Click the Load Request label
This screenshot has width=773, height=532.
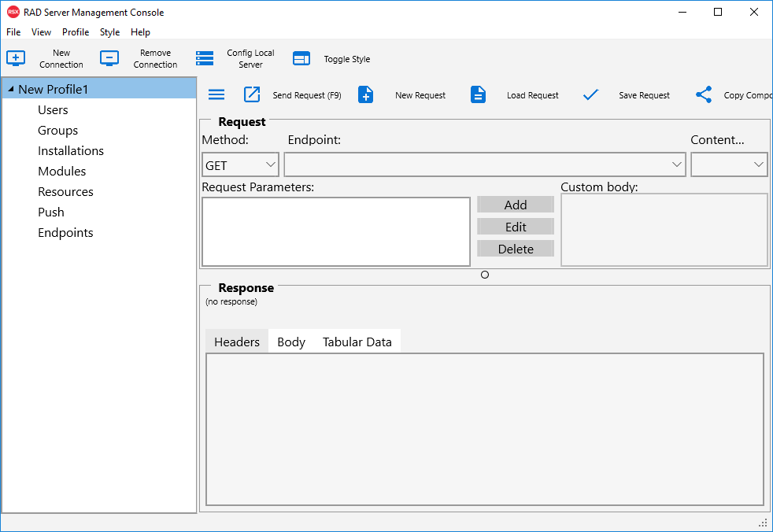click(532, 95)
